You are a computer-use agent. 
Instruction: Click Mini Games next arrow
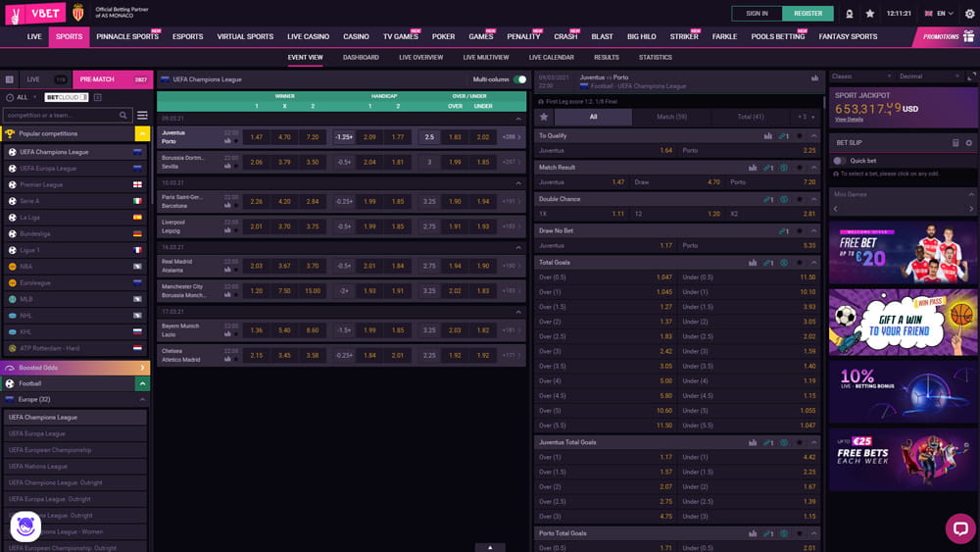[x=971, y=210]
